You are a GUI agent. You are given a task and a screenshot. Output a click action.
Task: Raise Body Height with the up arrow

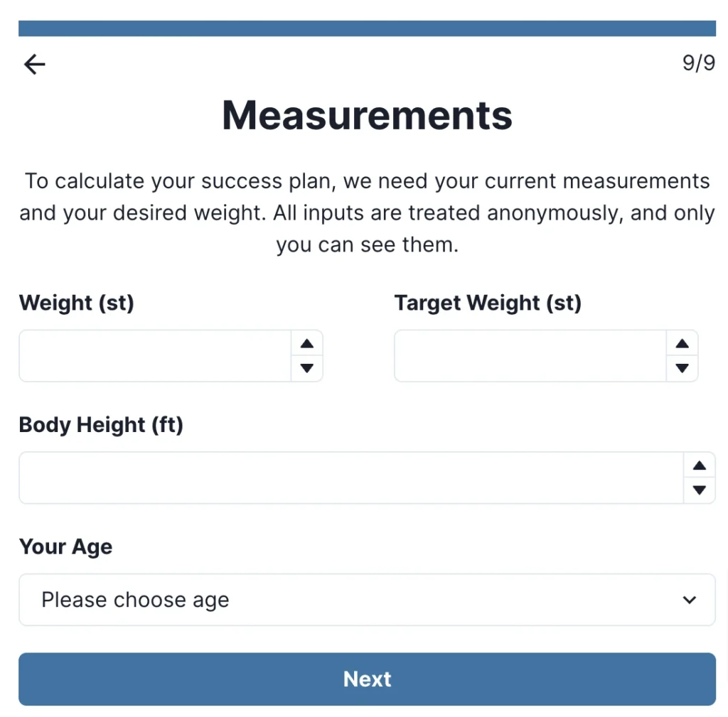pyautogui.click(x=700, y=466)
